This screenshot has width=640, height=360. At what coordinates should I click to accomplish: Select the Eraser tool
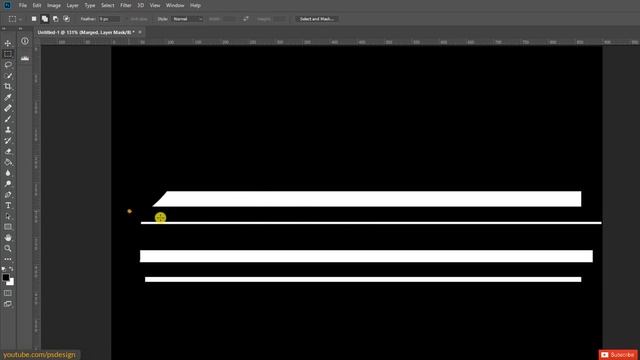(x=8, y=151)
